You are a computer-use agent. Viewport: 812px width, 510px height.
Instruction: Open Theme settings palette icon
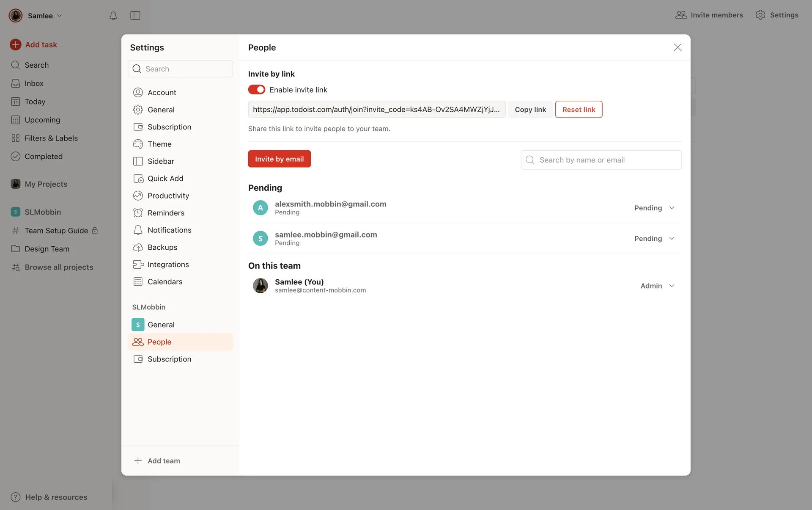coord(138,144)
